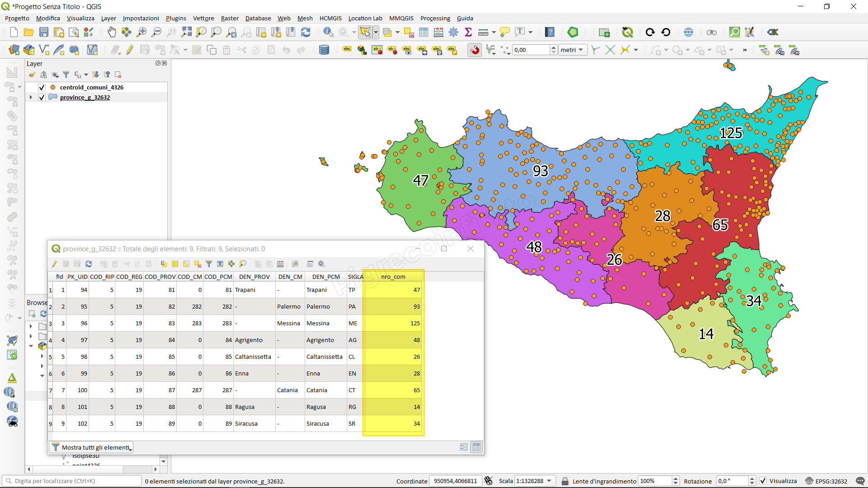Open the Processing toolbox gear icon
The width and height of the screenshot is (868, 488).
(453, 32)
